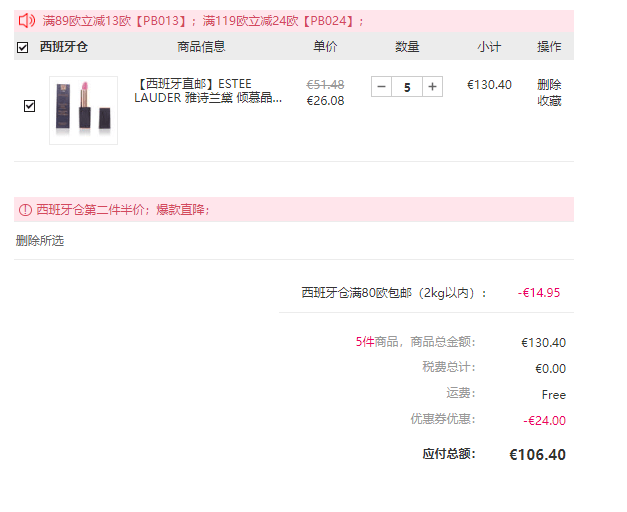This screenshot has width=627, height=512.
Task: Click the 满119欧立减24欧 PB024 coupon text
Action: 278,21
